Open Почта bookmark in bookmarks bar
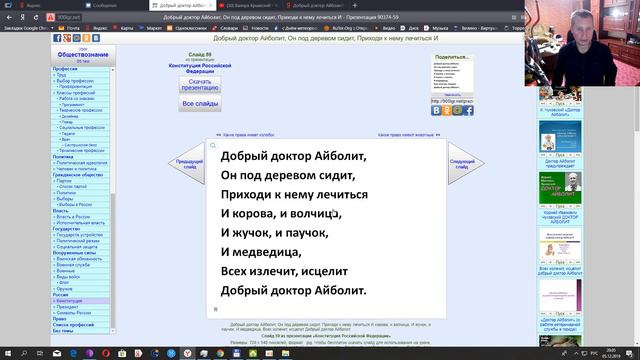Viewport: 640px width, 360px height. click(x=69, y=28)
